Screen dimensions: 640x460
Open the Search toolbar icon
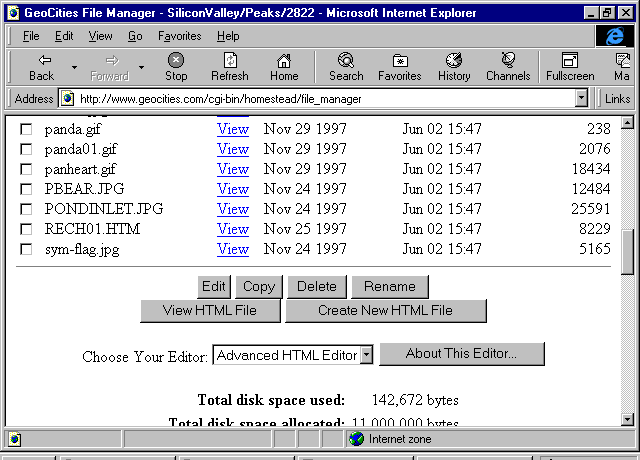(x=346, y=60)
